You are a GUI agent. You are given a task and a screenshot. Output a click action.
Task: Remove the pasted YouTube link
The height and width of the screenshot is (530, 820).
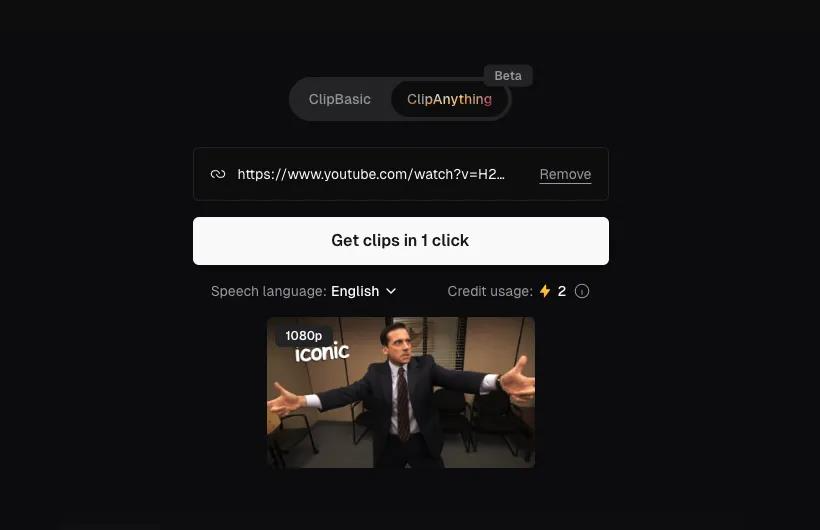pyautogui.click(x=565, y=175)
